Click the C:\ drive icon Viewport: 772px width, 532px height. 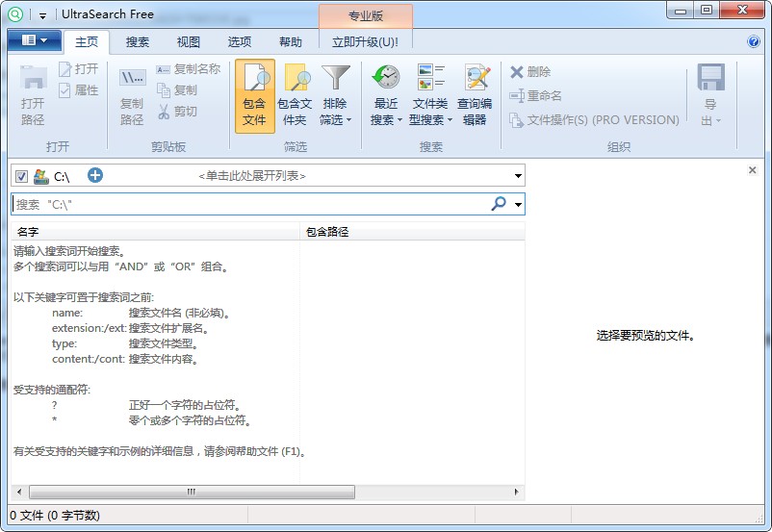pyautogui.click(x=40, y=176)
